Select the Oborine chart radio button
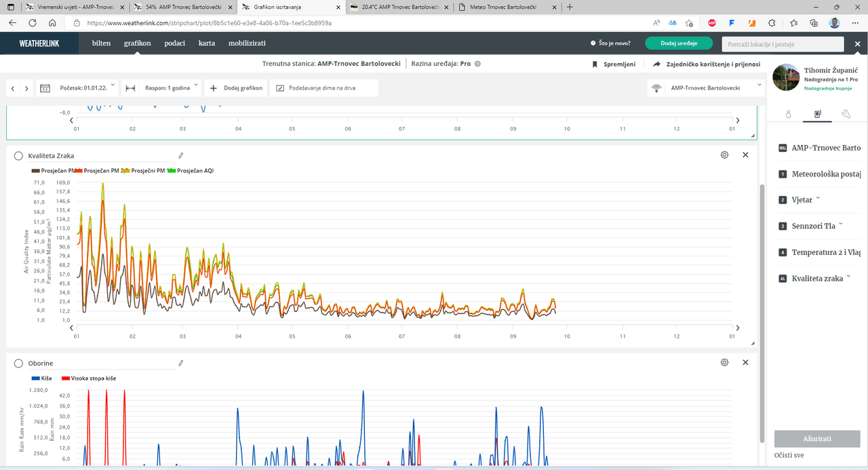 point(18,363)
